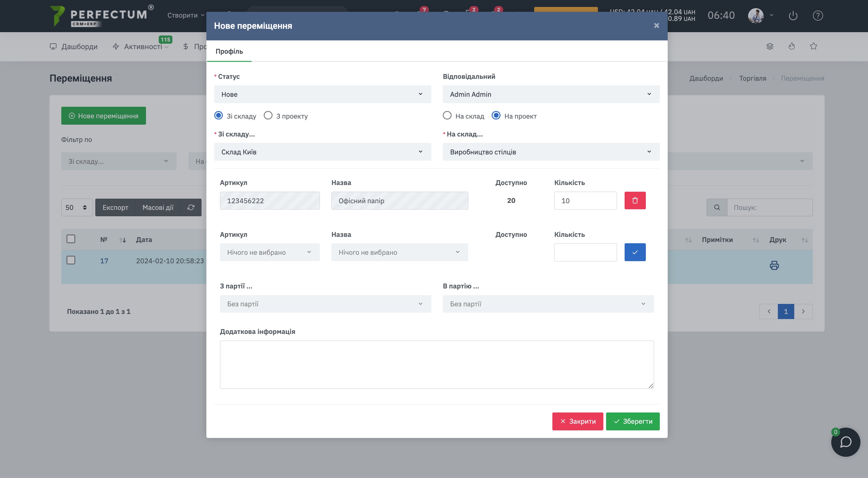This screenshot has width=868, height=478.
Task: Sort table by Примітки column
Action: pos(756,240)
